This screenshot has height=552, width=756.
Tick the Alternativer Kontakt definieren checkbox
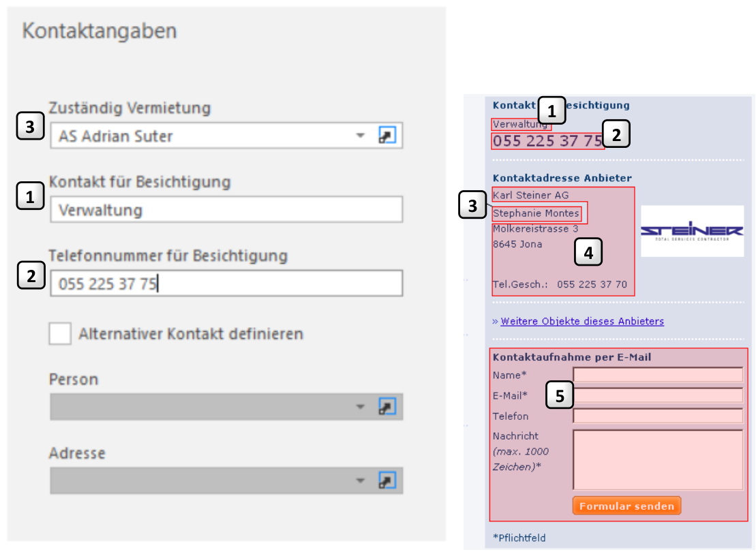click(60, 334)
